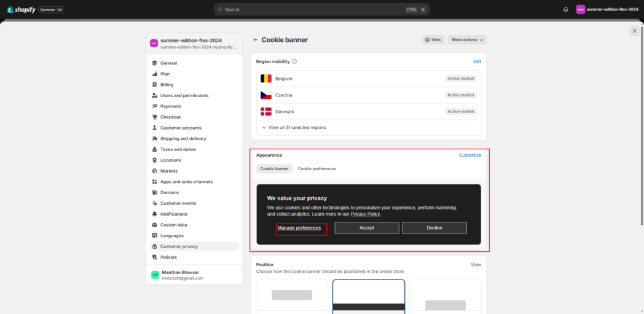The image size is (644, 314).
Task: Click Manage preferences in banner preview
Action: (x=299, y=228)
